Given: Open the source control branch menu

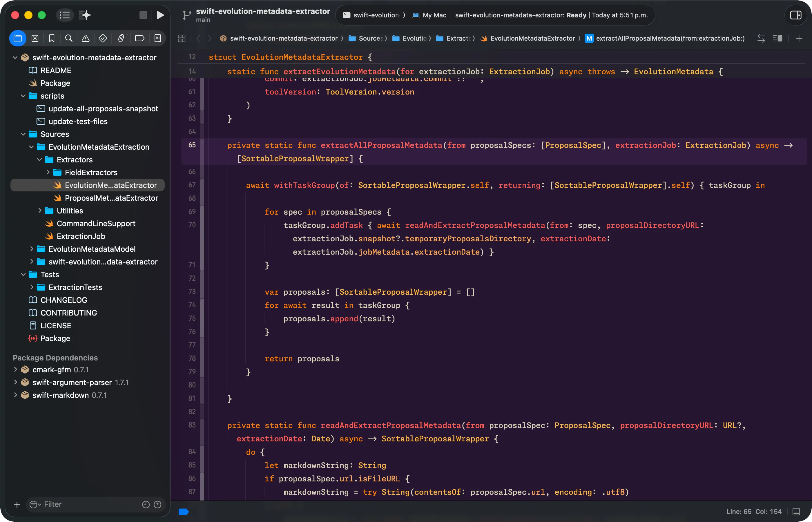Looking at the screenshot, I should click(x=186, y=15).
